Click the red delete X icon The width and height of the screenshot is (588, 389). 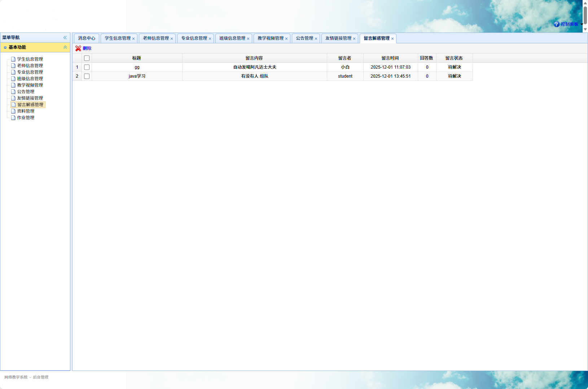pos(78,48)
